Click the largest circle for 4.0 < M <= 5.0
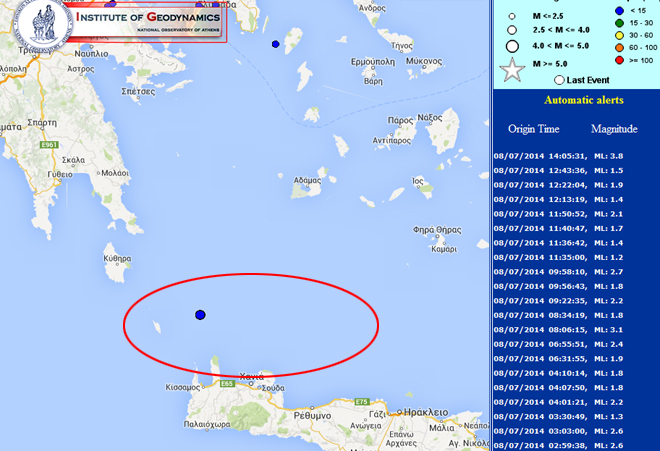660x451 pixels. tap(512, 45)
